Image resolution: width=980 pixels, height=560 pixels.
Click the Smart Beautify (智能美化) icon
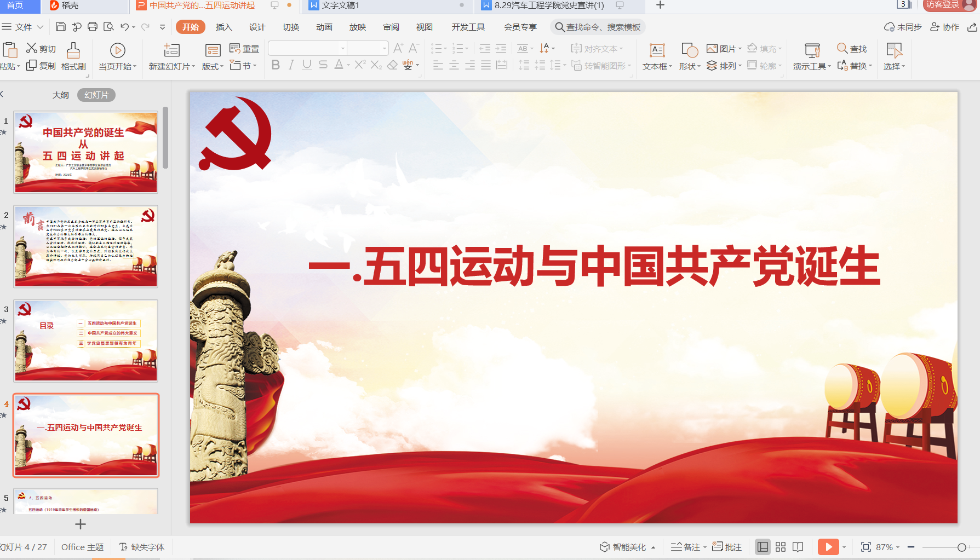[605, 547]
